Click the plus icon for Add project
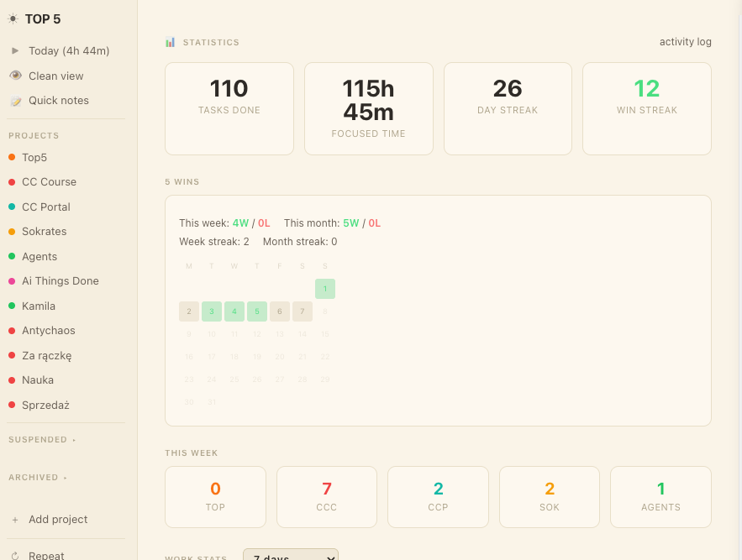Screen dimensions: 742x560 pos(15,520)
